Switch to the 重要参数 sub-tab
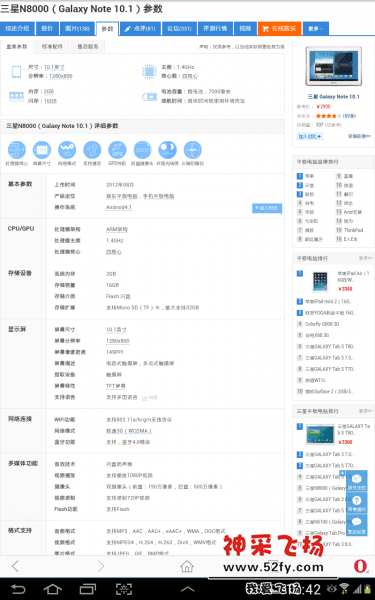Viewport: 375px width, 600px height. (17, 47)
